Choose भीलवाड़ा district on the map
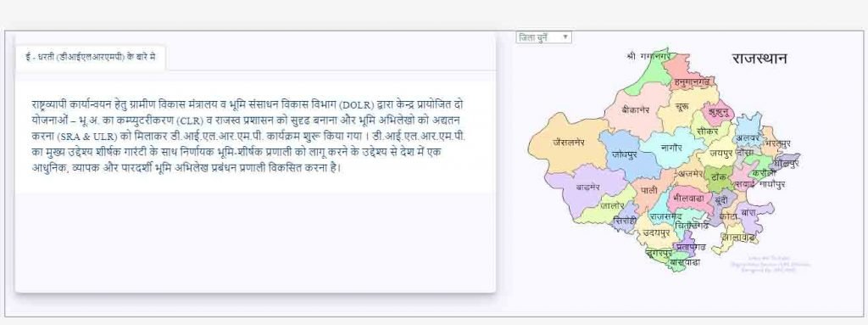This screenshot has width=868, height=325. coord(688,198)
